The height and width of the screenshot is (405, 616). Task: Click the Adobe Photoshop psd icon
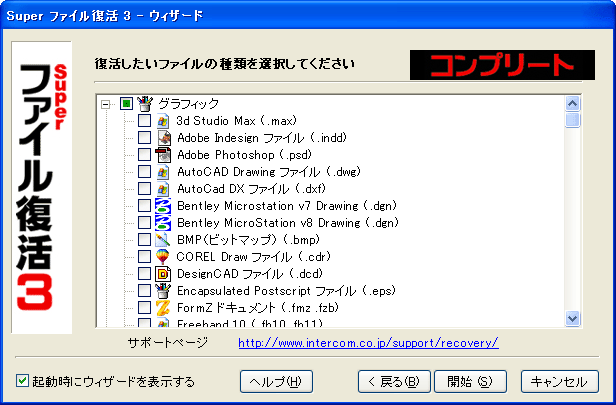[x=163, y=155]
